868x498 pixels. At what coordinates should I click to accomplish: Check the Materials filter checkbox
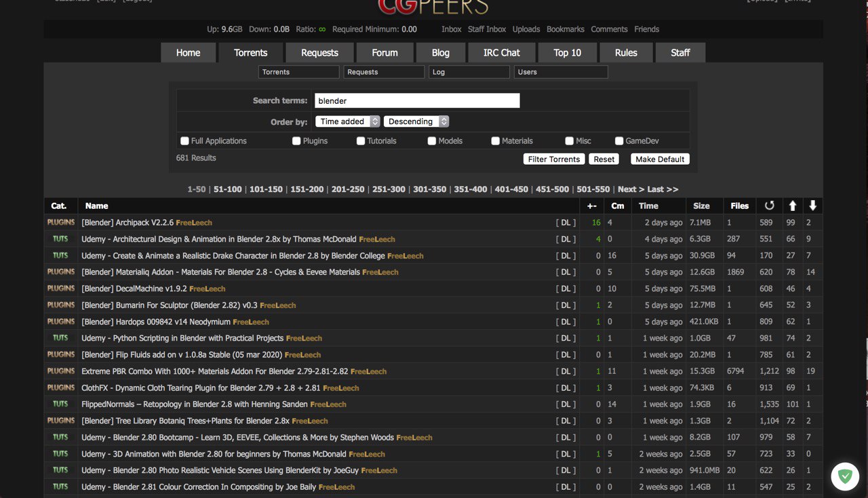tap(496, 141)
